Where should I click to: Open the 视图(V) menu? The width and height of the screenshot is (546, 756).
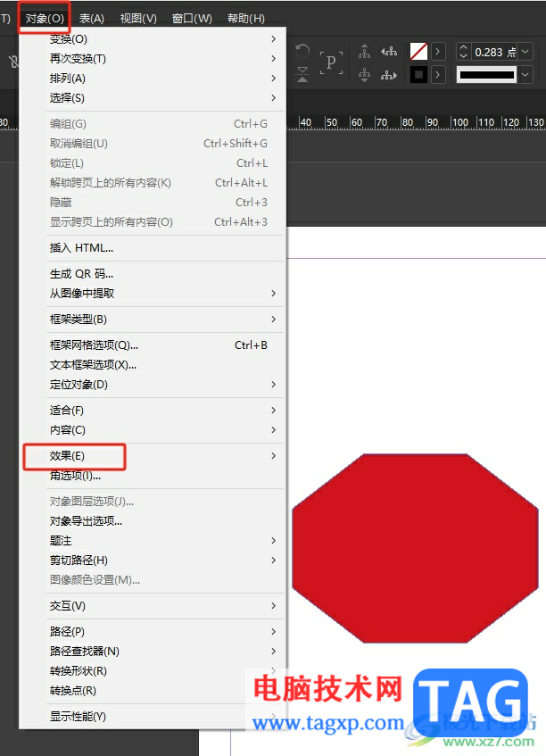click(x=138, y=19)
